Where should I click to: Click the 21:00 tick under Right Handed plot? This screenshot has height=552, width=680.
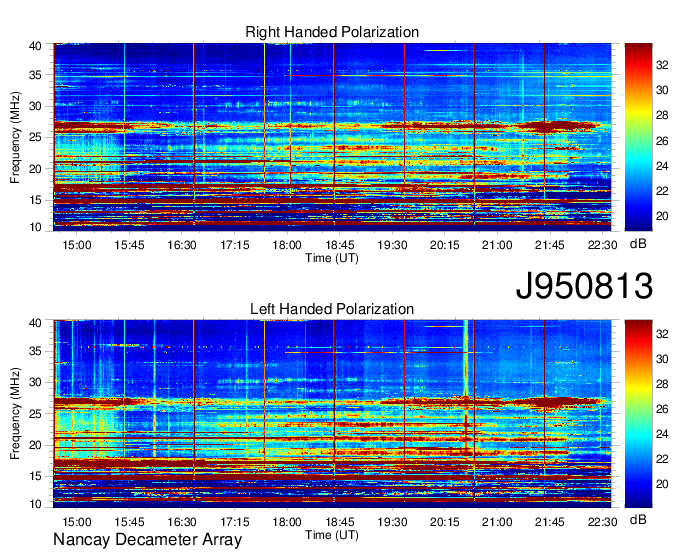pyautogui.click(x=497, y=245)
